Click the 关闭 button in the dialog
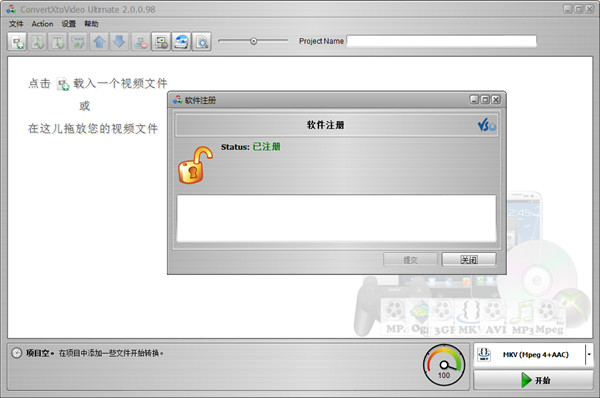The height and width of the screenshot is (398, 600). [469, 259]
